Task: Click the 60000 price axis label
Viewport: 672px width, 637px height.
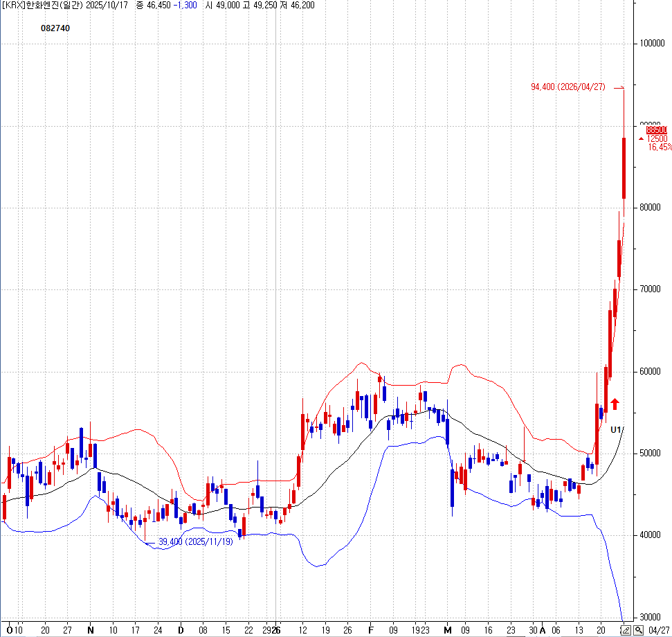Action: click(x=650, y=372)
